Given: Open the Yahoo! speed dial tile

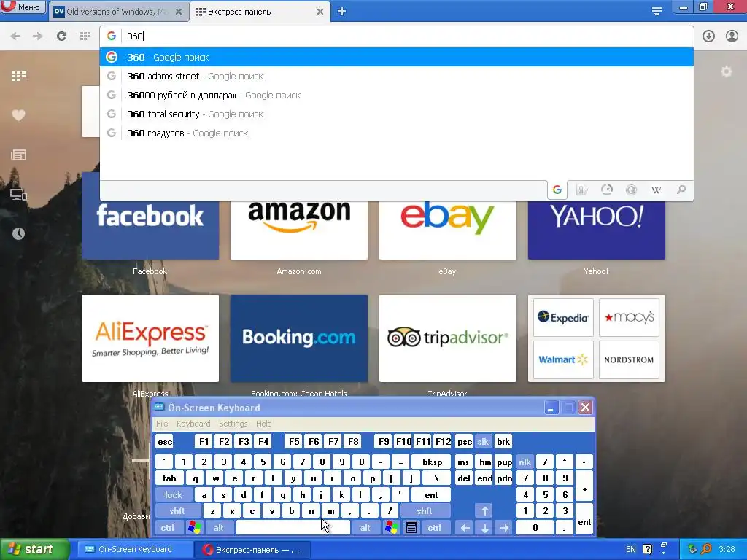Looking at the screenshot, I should coord(597,230).
